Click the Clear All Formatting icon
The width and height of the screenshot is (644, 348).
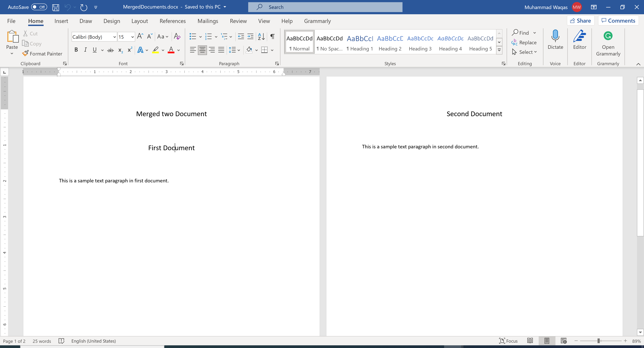(x=177, y=37)
